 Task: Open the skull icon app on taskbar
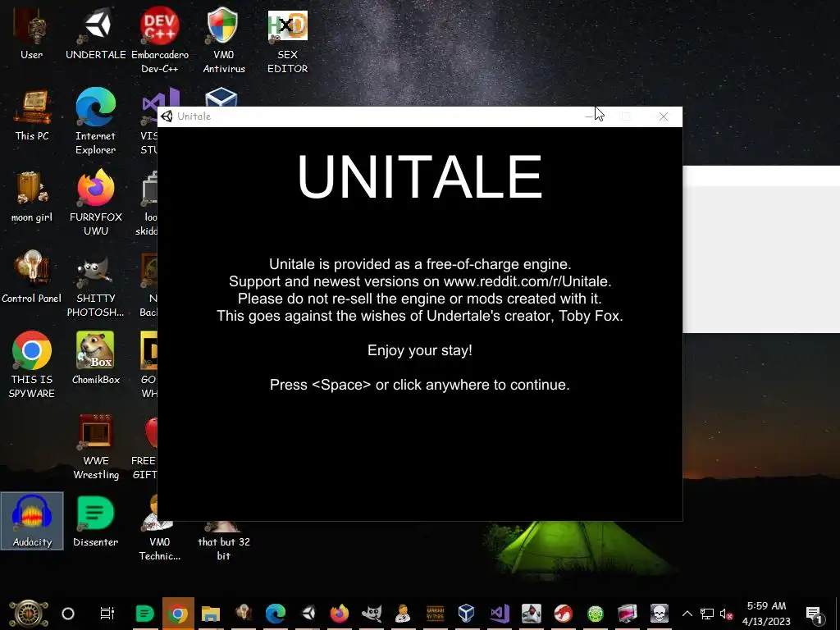coord(660,614)
